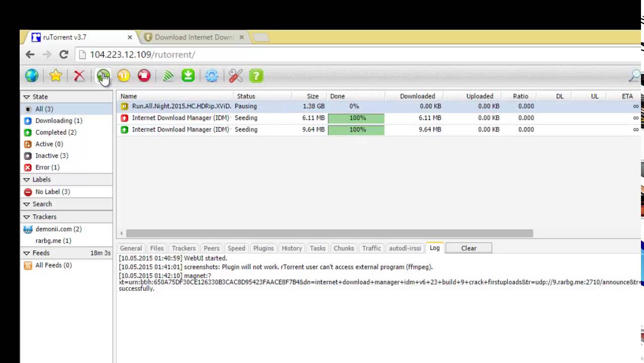This screenshot has height=363, width=644.
Task: Open the Trackers tab in details pane
Action: (x=183, y=248)
